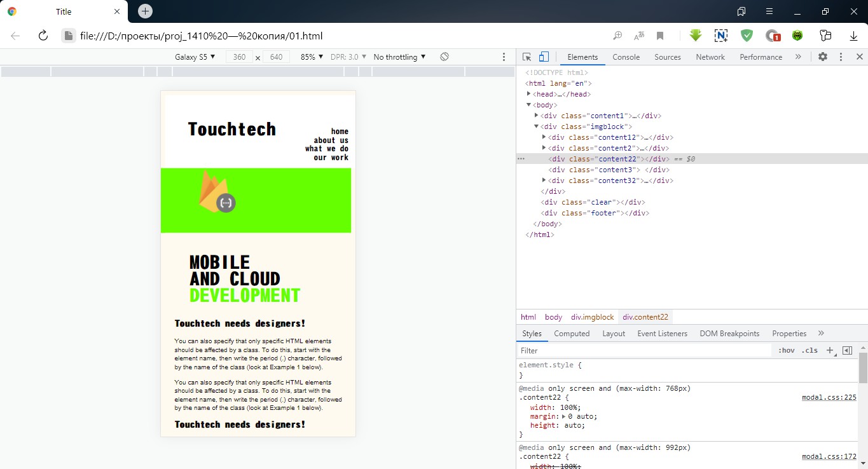Switch to the Console tab

[x=626, y=57]
